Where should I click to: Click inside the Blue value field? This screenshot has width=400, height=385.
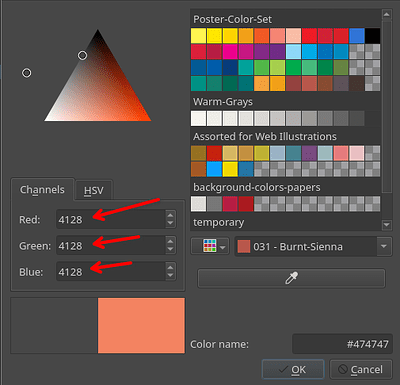[111, 272]
